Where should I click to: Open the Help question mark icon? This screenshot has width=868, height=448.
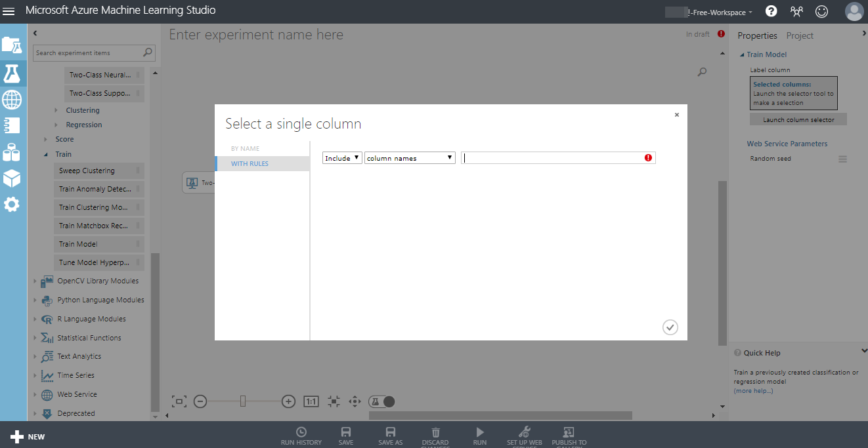coord(771,11)
